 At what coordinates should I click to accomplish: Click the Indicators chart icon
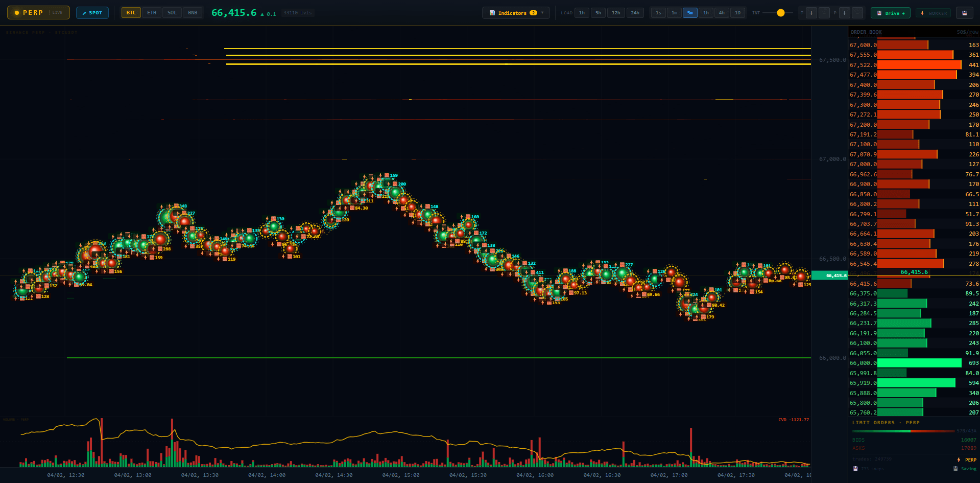tap(492, 12)
